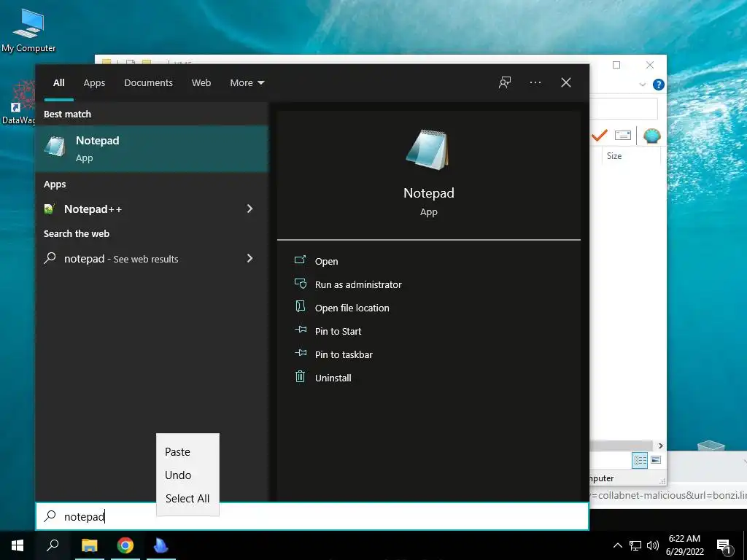Launch Google Chrome from the taskbar

[125, 545]
